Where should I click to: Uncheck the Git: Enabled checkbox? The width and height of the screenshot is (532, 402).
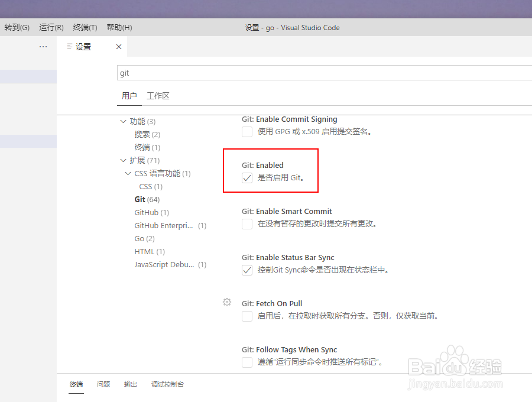coord(247,178)
